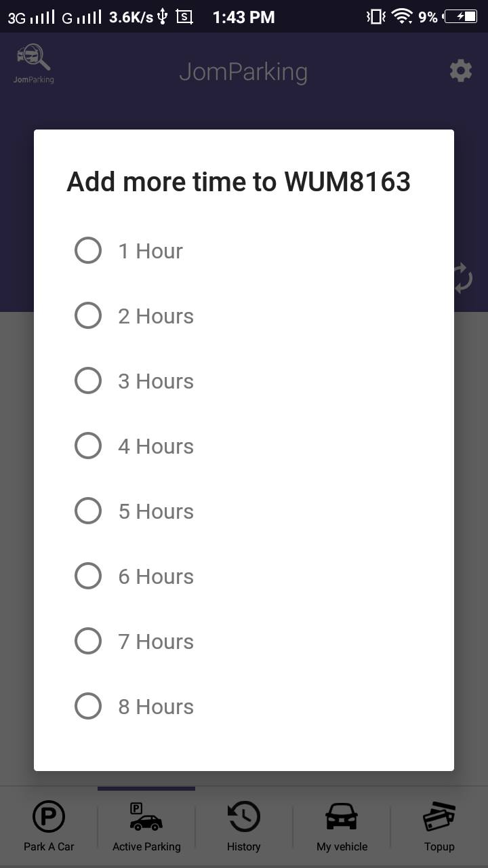Viewport: 488px width, 868px height.
Task: Select 5 Hours radio button
Action: tap(88, 511)
